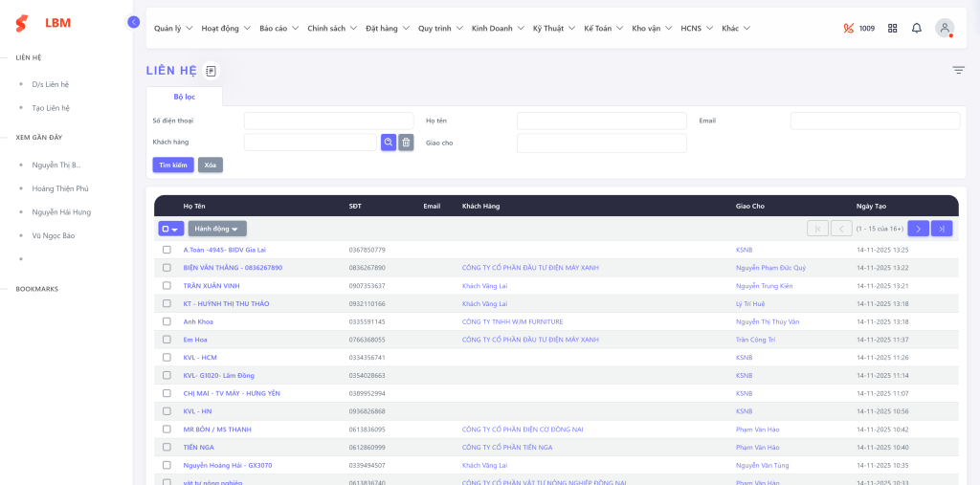Click the phone extension 1009 icon
This screenshot has width=980, height=485.
point(848,28)
